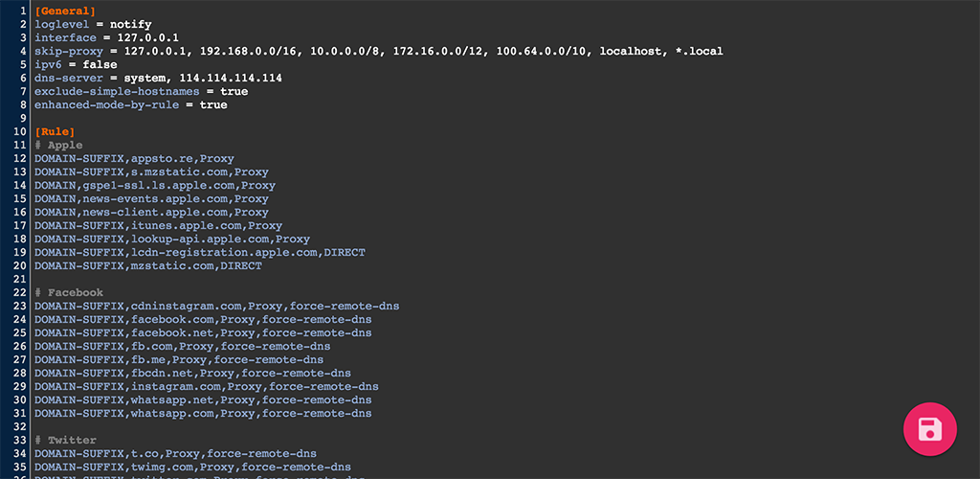This screenshot has width=980, height=479.
Task: Click the # Apple comment line
Action: click(58, 145)
